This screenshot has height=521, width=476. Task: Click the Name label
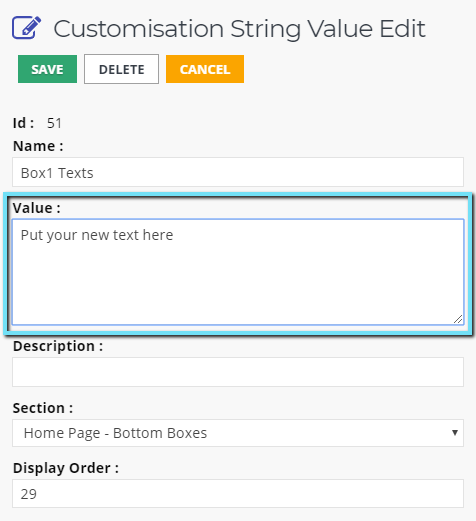[38, 146]
